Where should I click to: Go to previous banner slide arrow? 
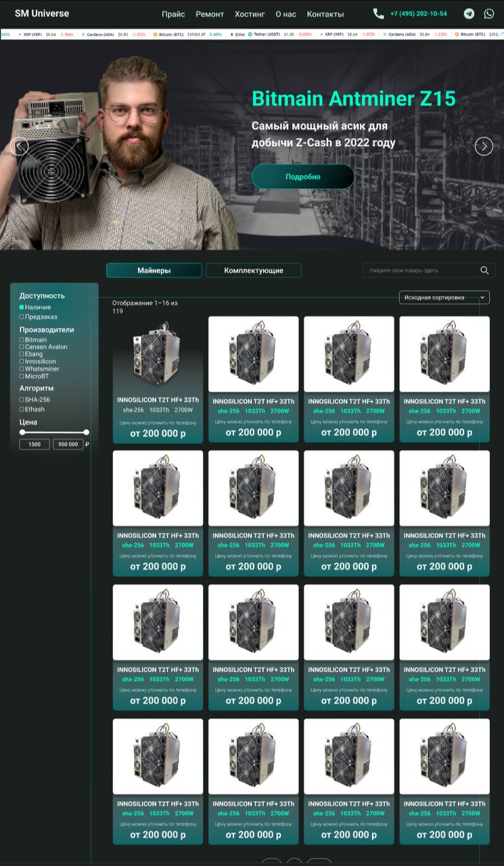point(20,146)
